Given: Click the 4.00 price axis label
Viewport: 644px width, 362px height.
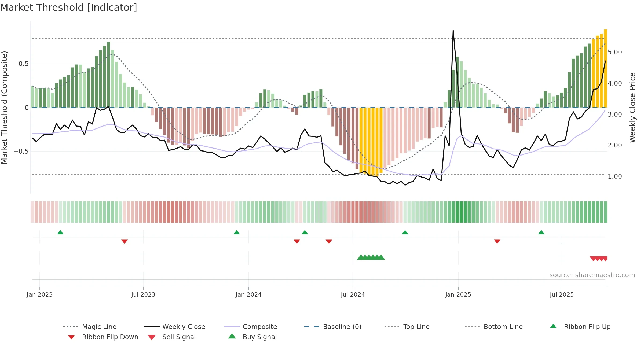Looking at the screenshot, I should pos(615,83).
